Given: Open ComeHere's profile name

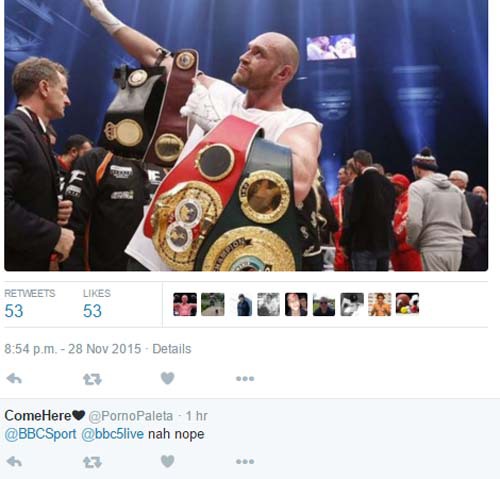Looking at the screenshot, I should pyautogui.click(x=45, y=416).
